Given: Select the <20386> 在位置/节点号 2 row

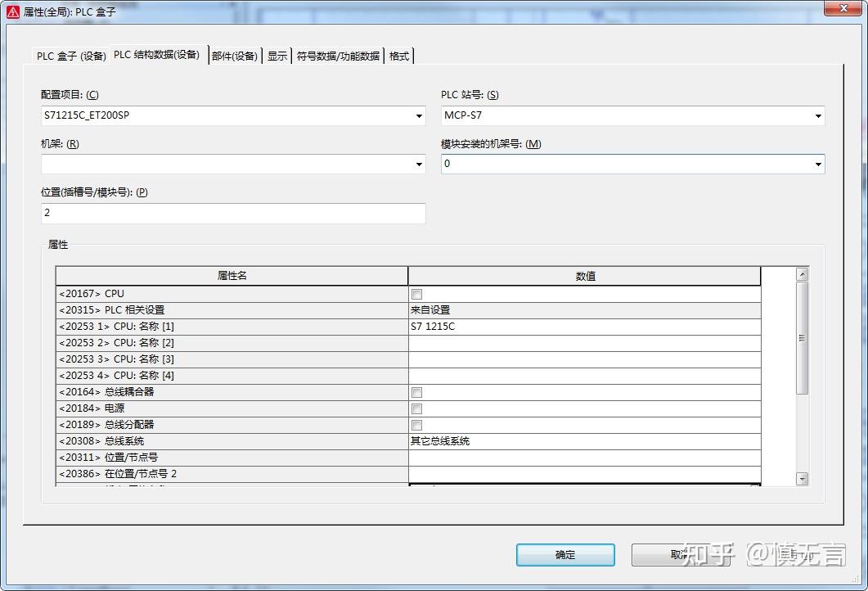Looking at the screenshot, I should click(232, 474).
